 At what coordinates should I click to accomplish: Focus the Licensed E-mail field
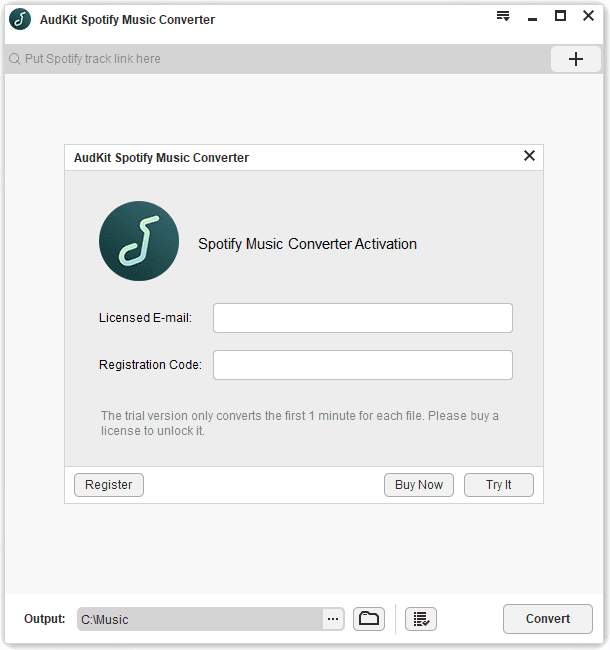363,318
